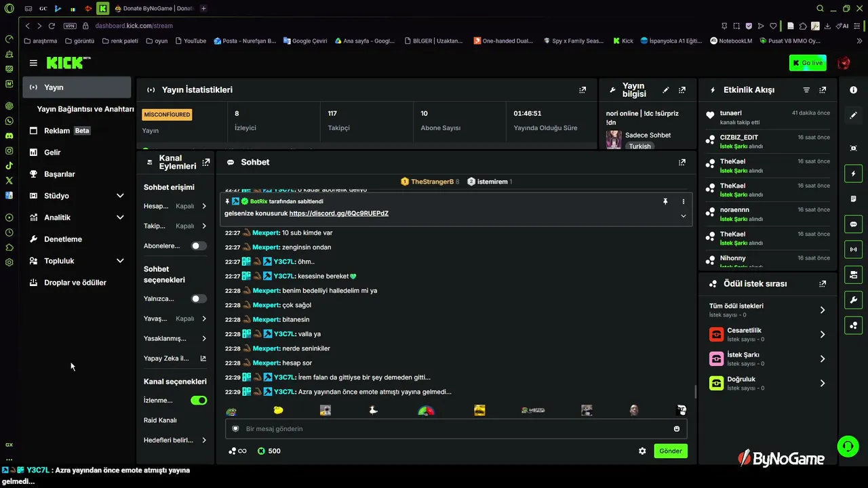Click the lightning activity icon in the right sidebar
Viewport: 868px width, 488px height.
click(853, 174)
